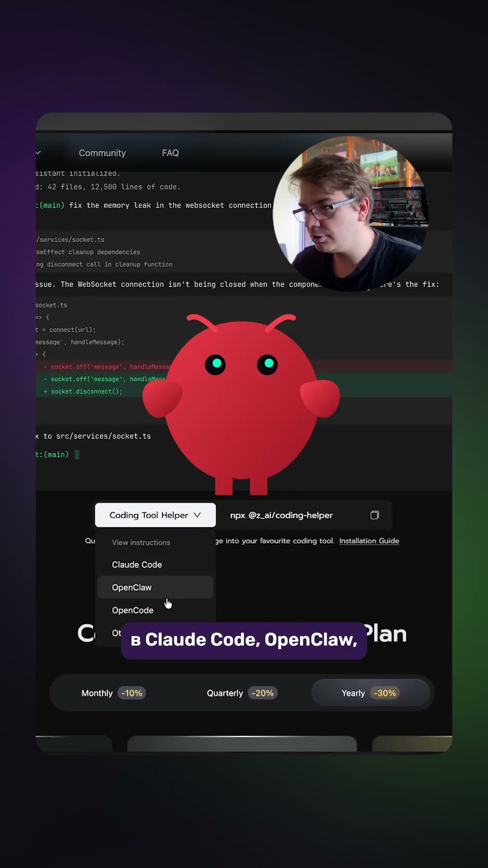Open the FAQ nav link

click(170, 153)
